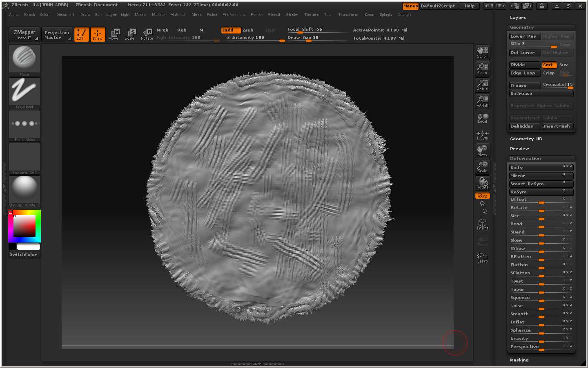This screenshot has width=588, height=368.
Task: Click the Divide button
Action: coord(524,65)
